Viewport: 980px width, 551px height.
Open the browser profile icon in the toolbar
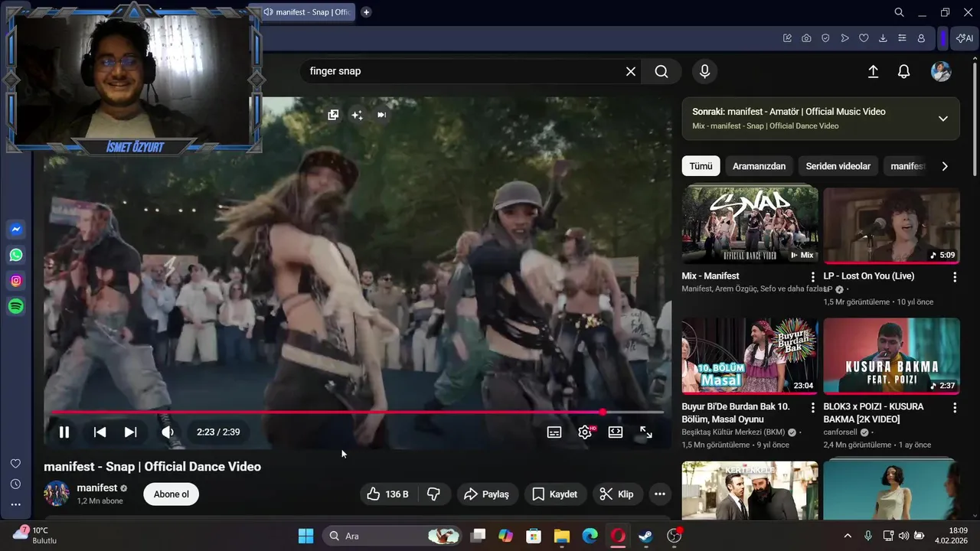pyautogui.click(x=921, y=38)
